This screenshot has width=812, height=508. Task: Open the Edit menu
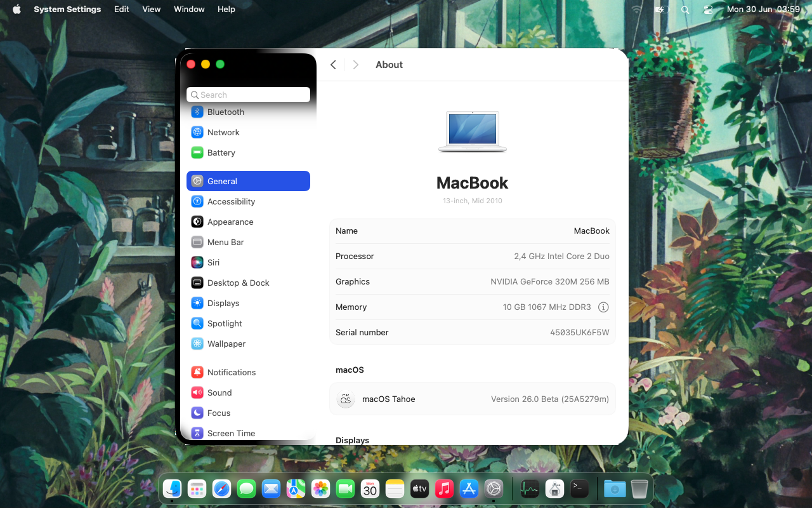click(122, 9)
